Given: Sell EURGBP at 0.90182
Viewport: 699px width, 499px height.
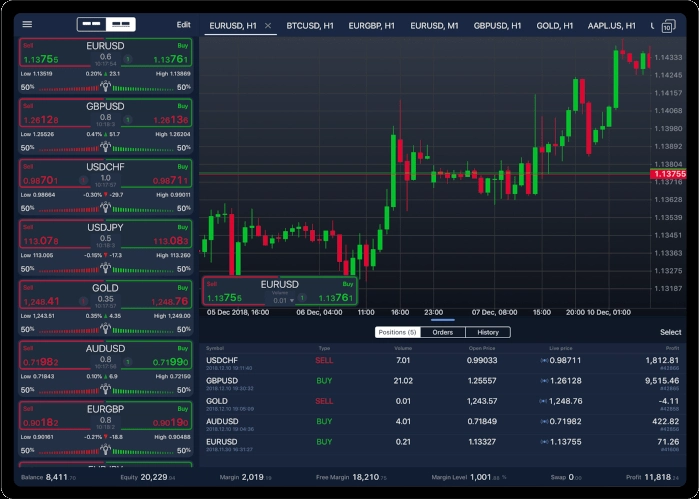Looking at the screenshot, I should 55,416.
